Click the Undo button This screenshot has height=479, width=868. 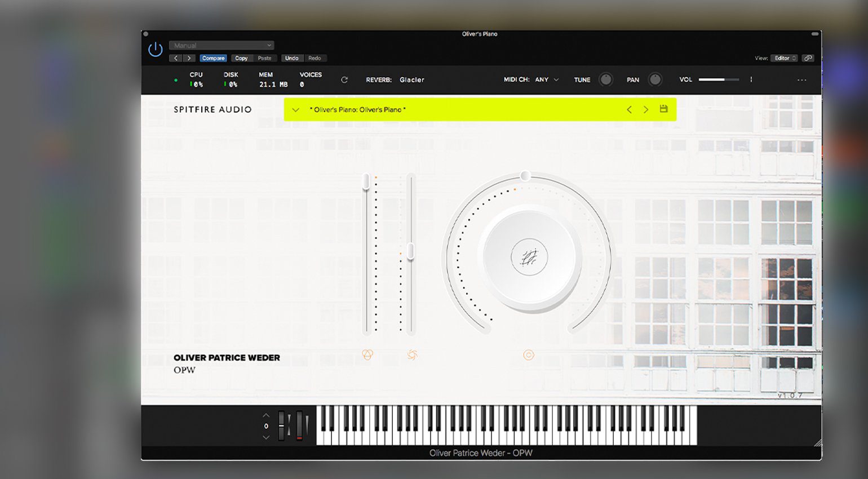[x=291, y=58]
